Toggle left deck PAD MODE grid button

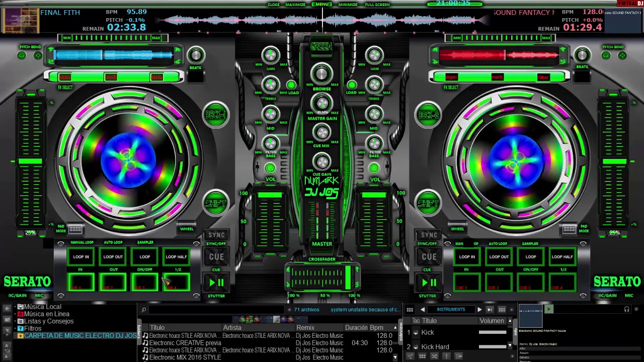(75, 229)
